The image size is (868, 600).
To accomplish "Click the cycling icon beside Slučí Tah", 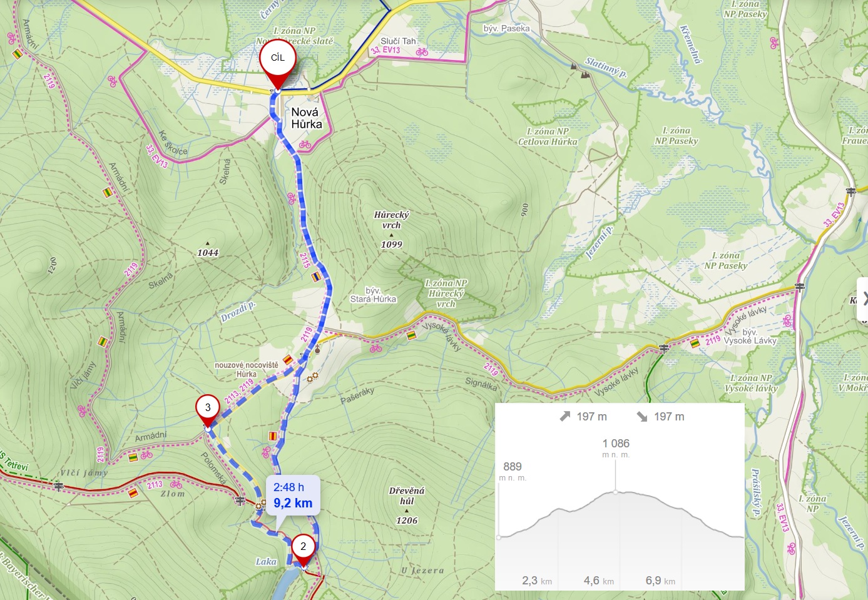I will 422,52.
